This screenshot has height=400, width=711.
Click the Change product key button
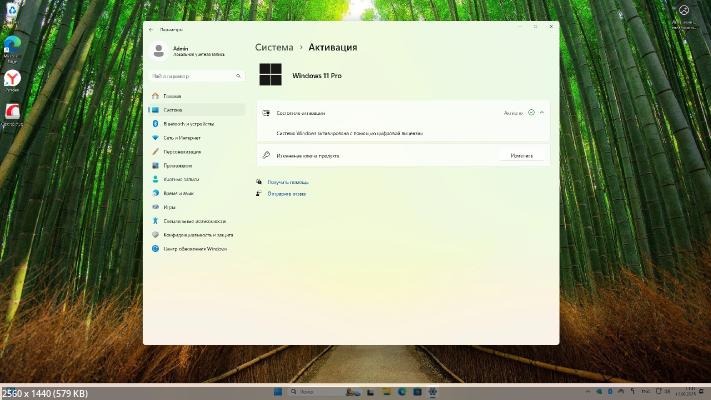tap(521, 156)
